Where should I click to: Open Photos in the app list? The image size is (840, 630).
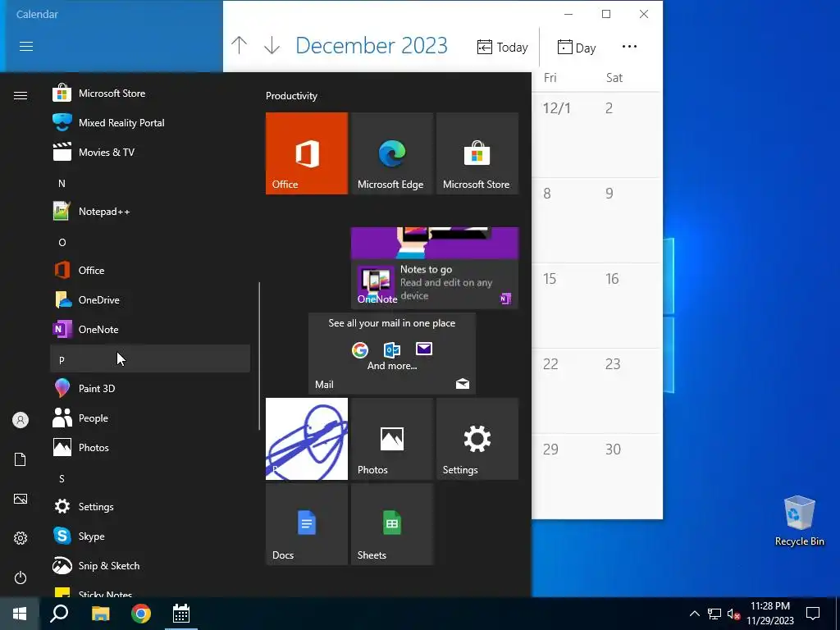pos(150,447)
